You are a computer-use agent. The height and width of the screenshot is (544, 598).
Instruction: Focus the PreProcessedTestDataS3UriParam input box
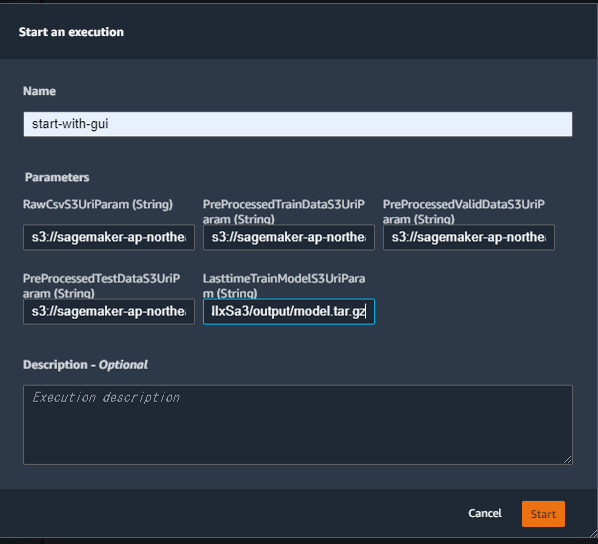click(x=109, y=312)
